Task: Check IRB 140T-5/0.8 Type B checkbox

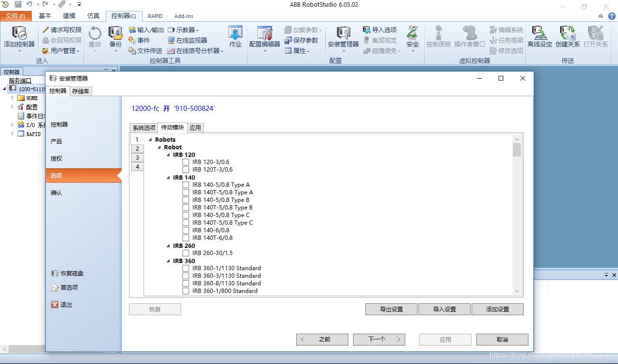Action: (x=186, y=208)
